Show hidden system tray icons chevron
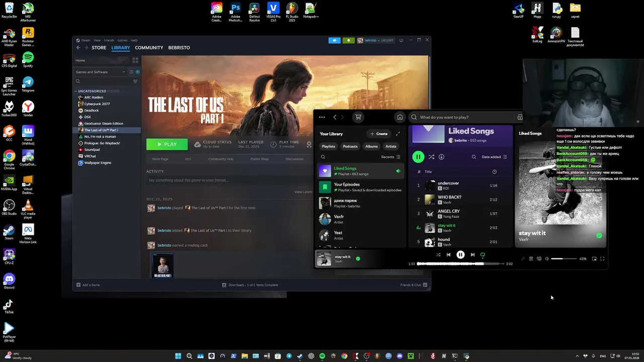The image size is (644, 362). pyautogui.click(x=577, y=356)
